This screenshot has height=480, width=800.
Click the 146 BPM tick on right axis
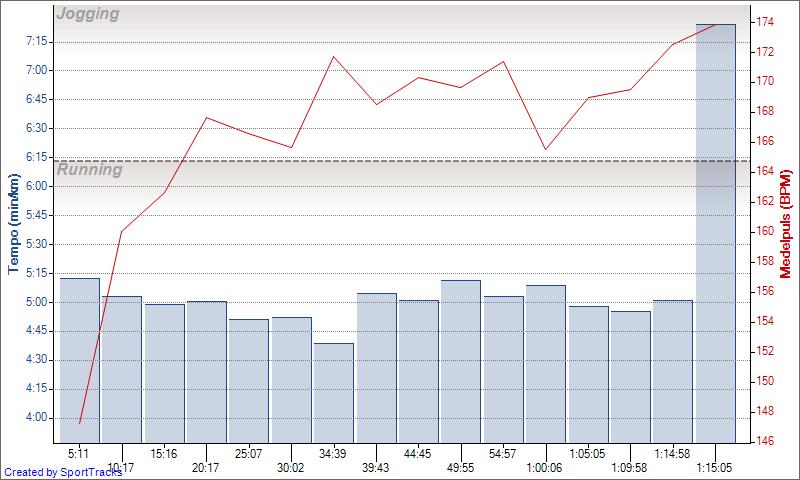(763, 441)
